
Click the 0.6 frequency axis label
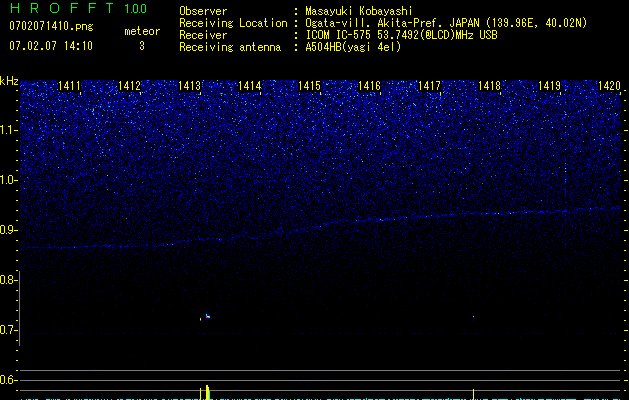[9, 380]
